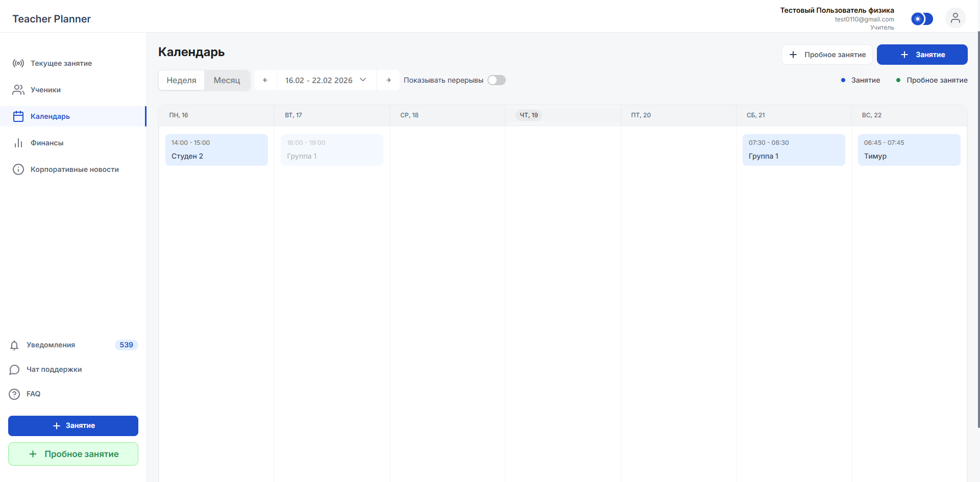Image resolution: width=980 pixels, height=482 pixels.
Task: Select the Неделя view tab
Action: 181,80
